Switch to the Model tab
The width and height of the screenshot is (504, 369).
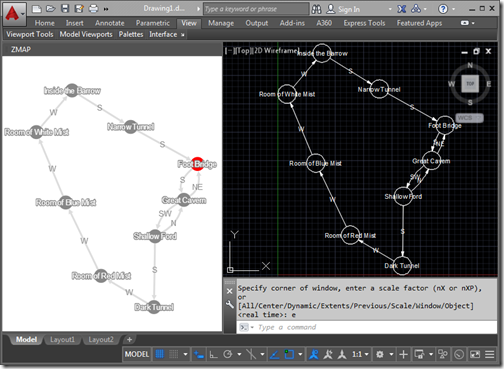(x=26, y=340)
